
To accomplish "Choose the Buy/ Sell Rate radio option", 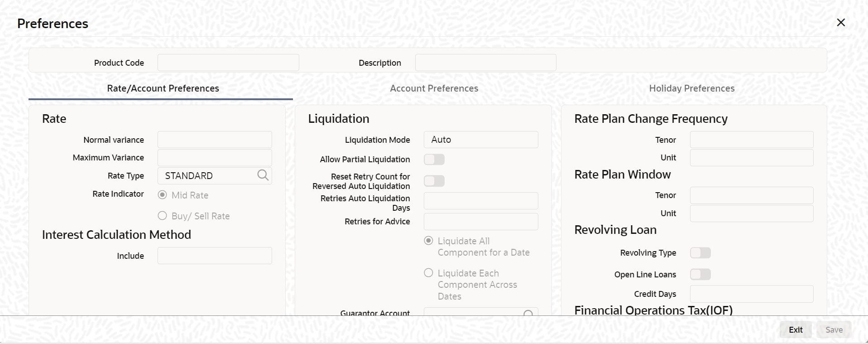I will (162, 216).
